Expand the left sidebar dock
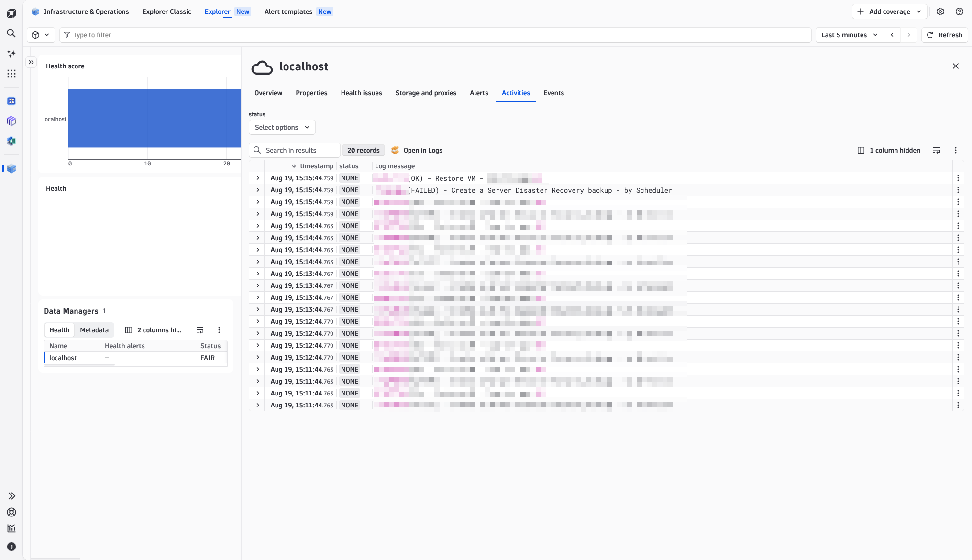Screen dimensions: 972x560 click(x=11, y=496)
